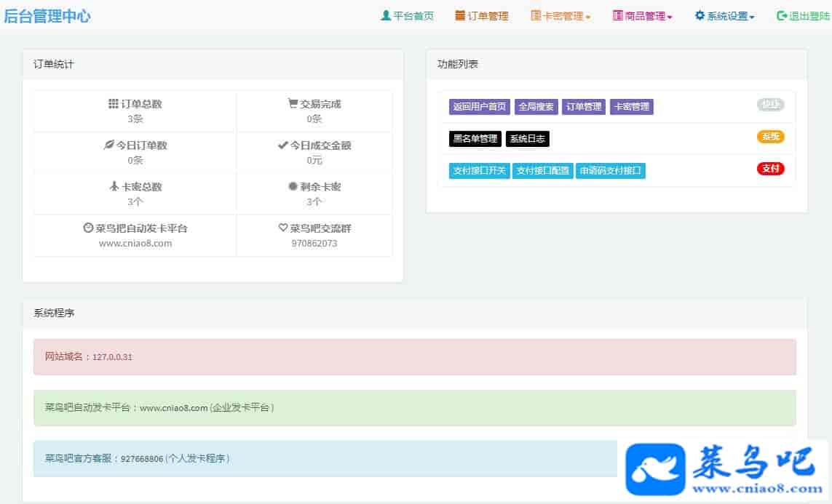Open 申请码支付接口 button

[610, 171]
